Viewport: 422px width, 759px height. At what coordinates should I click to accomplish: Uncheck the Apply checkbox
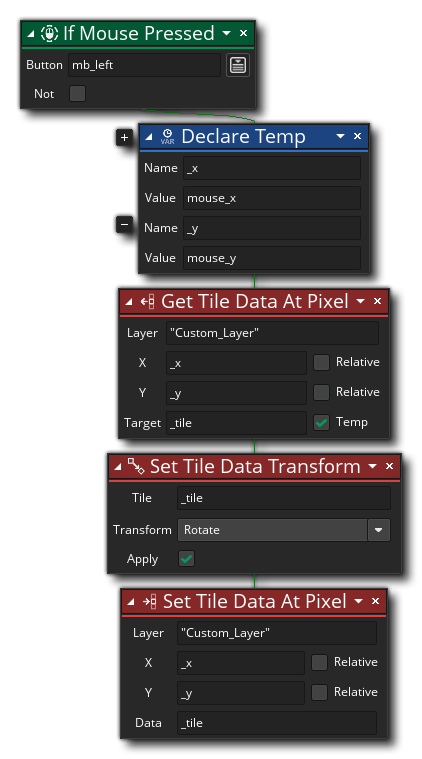click(x=186, y=559)
